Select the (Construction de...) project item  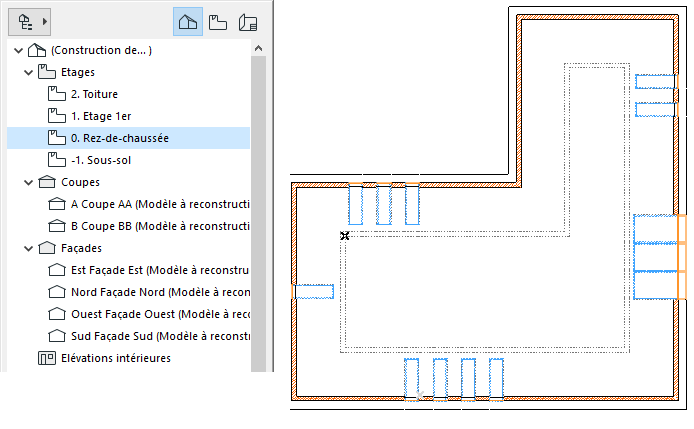coord(101,50)
